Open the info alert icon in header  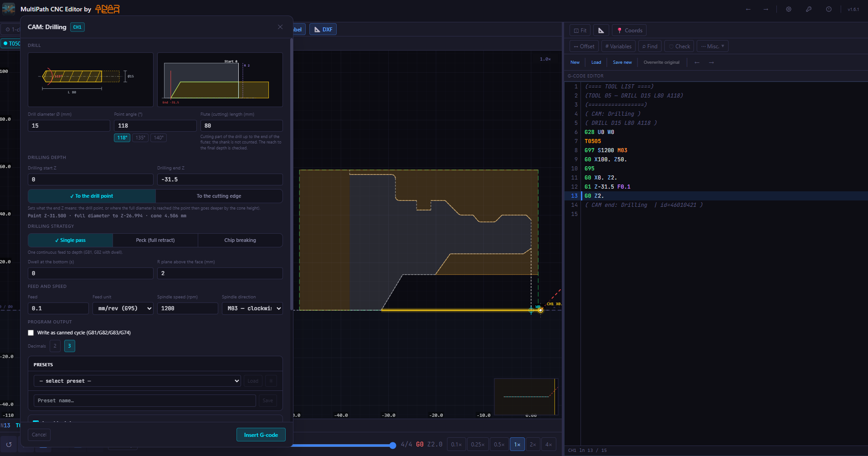click(829, 9)
